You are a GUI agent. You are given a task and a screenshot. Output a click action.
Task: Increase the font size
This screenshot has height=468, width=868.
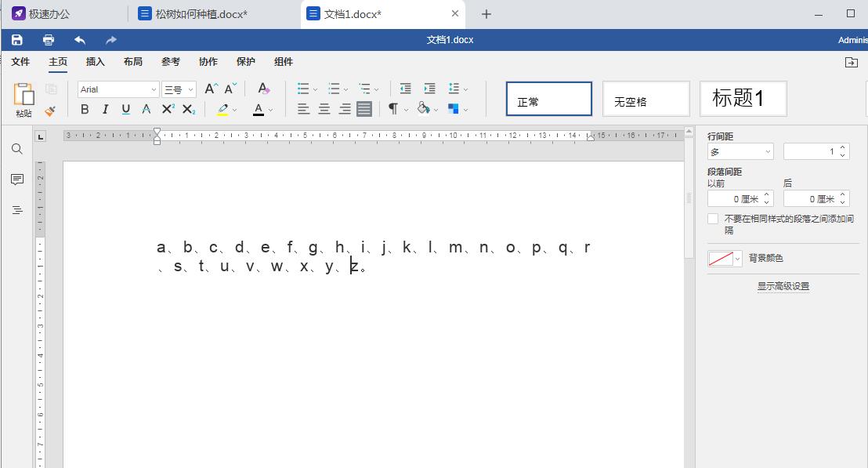(x=211, y=89)
